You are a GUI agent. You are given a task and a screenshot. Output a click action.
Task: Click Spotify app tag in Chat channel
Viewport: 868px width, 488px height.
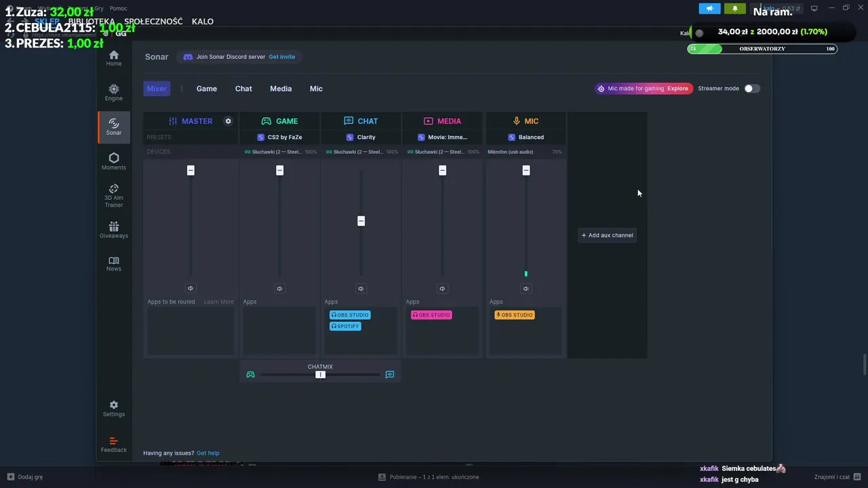(x=345, y=326)
